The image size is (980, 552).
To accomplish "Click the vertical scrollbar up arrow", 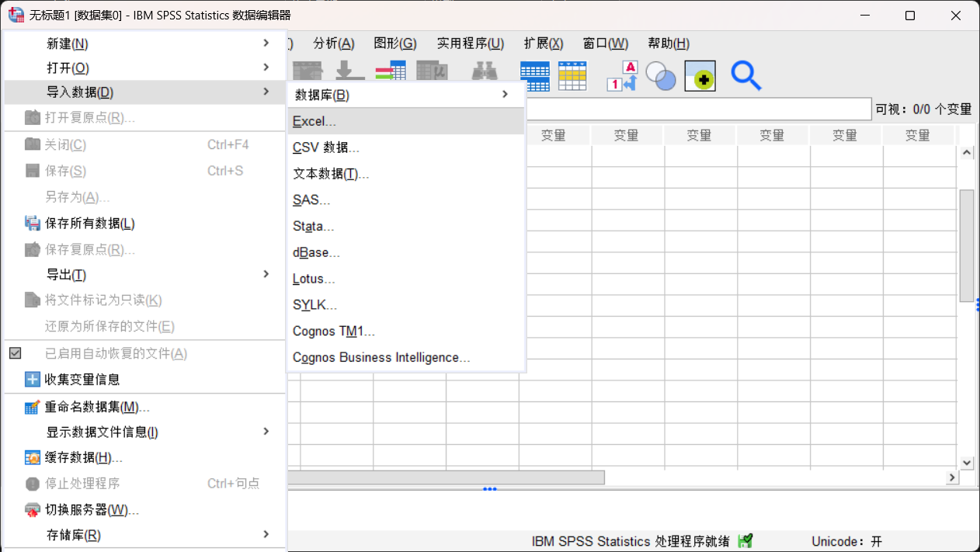I will tap(967, 152).
